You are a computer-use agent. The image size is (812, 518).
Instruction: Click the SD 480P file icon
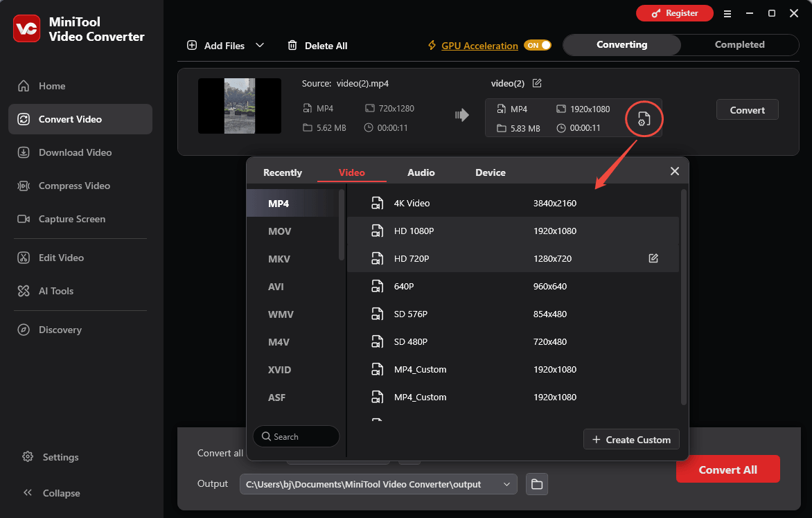[x=378, y=341]
